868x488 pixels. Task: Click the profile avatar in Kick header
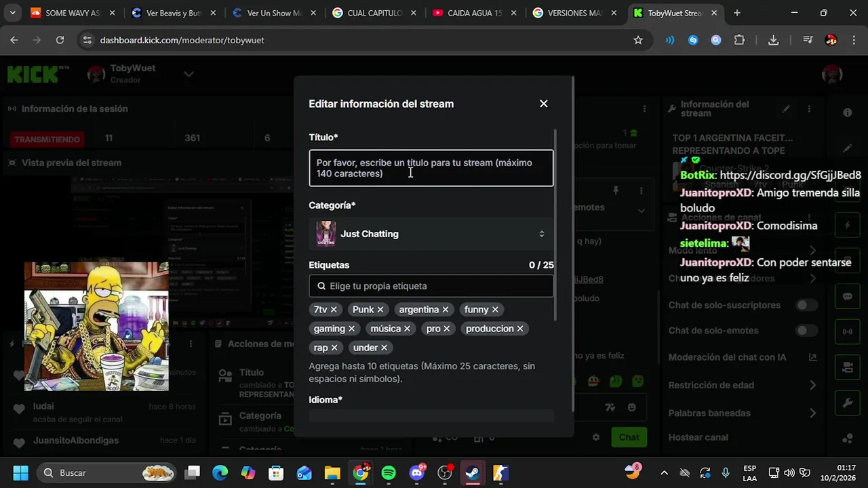(x=831, y=74)
